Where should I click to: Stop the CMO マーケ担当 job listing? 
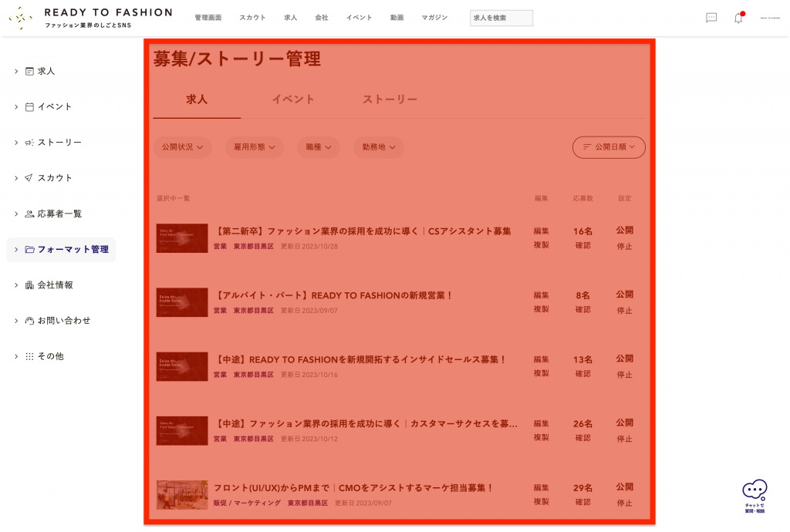624,503
